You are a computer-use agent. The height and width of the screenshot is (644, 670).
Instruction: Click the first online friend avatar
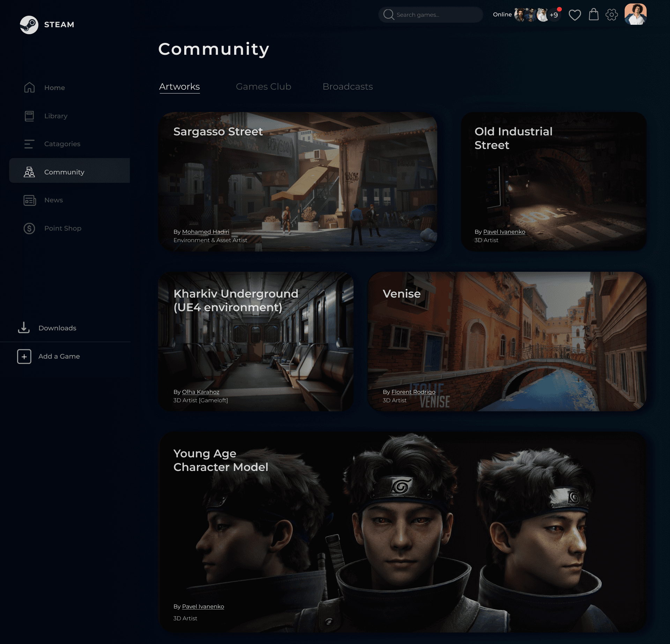point(520,15)
